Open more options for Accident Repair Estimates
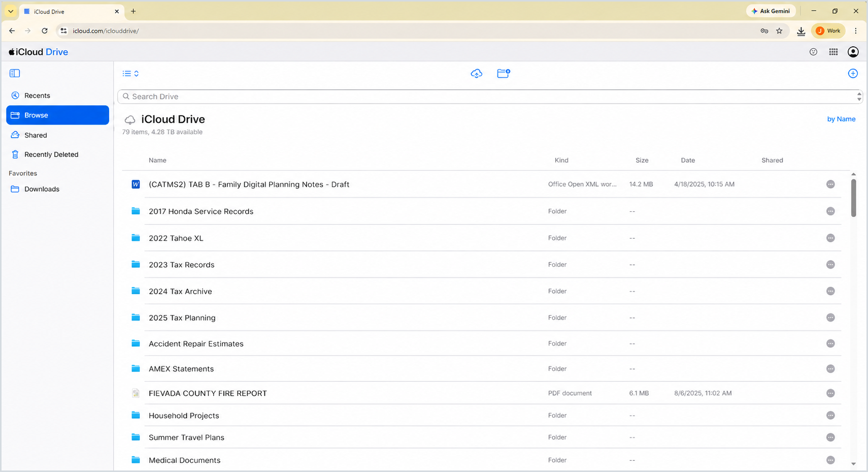868x472 pixels. [830, 343]
